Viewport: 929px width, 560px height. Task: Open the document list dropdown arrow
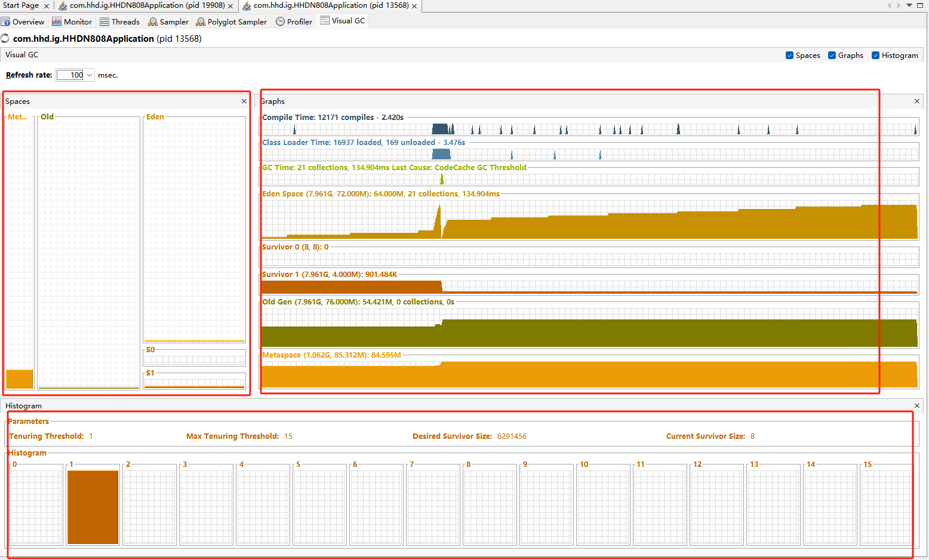pyautogui.click(x=909, y=5)
